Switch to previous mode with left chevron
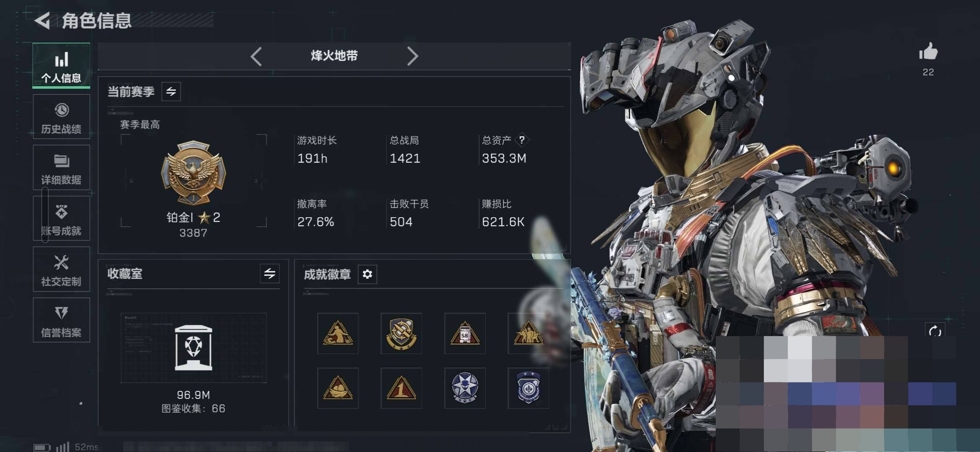The height and width of the screenshot is (452, 980). [256, 56]
